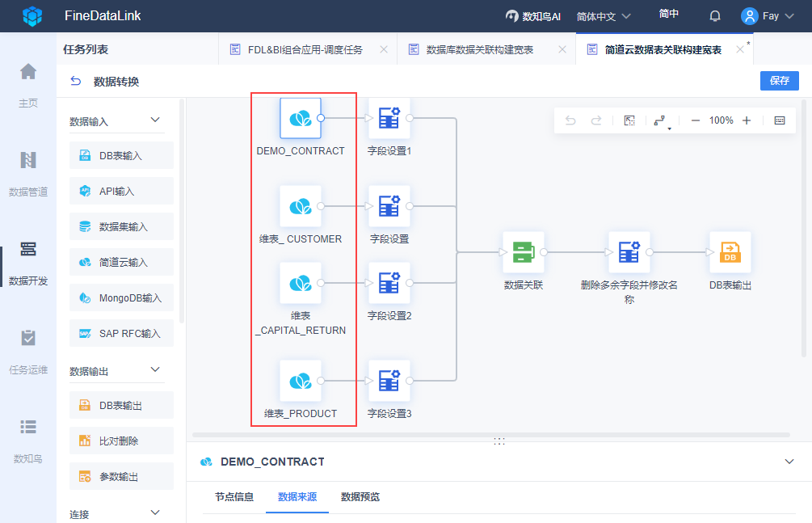
Task: Select the 删除多余字段并修改名称 node
Action: (x=629, y=252)
